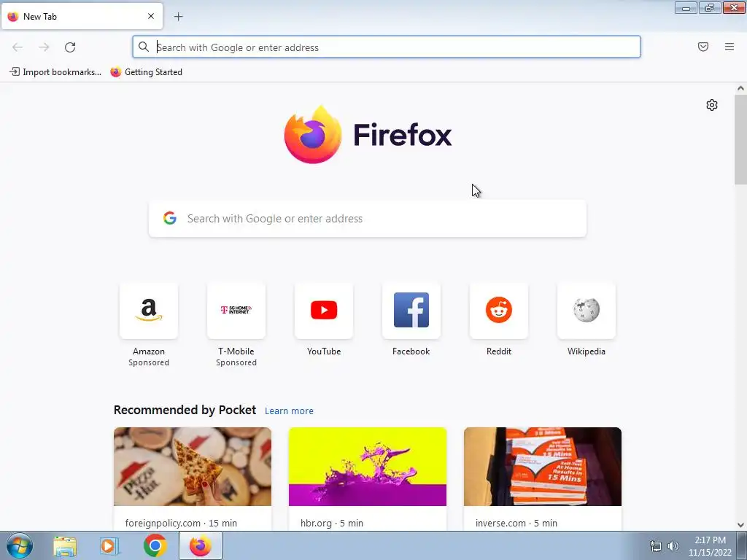Launch Google Chrome from the taskbar

point(155,545)
